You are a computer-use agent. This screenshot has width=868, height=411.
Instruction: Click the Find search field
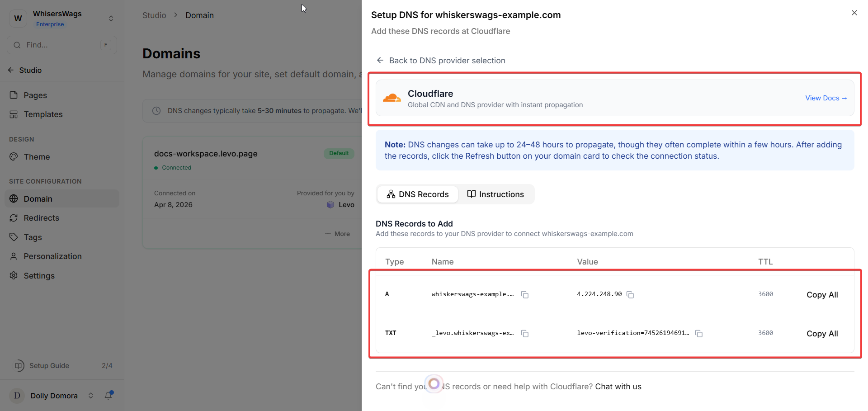point(61,45)
